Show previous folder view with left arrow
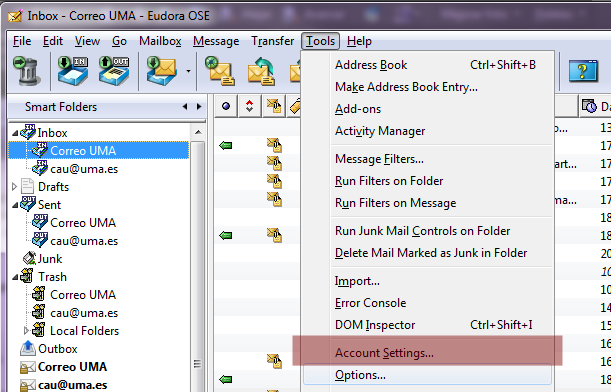 coord(185,106)
